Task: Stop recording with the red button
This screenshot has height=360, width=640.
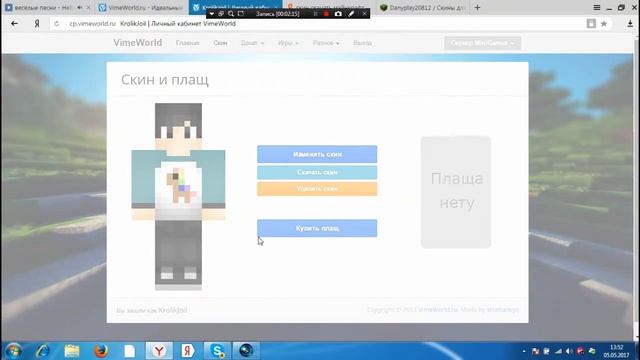Action: pos(326,14)
